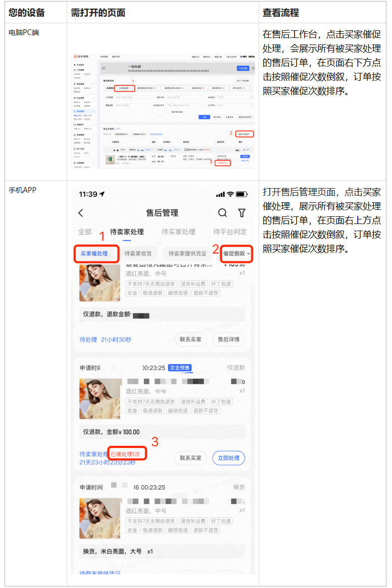Click 极速退款 tag in the ¥100.00 card
This screenshot has width=392, height=588.
pos(153,411)
